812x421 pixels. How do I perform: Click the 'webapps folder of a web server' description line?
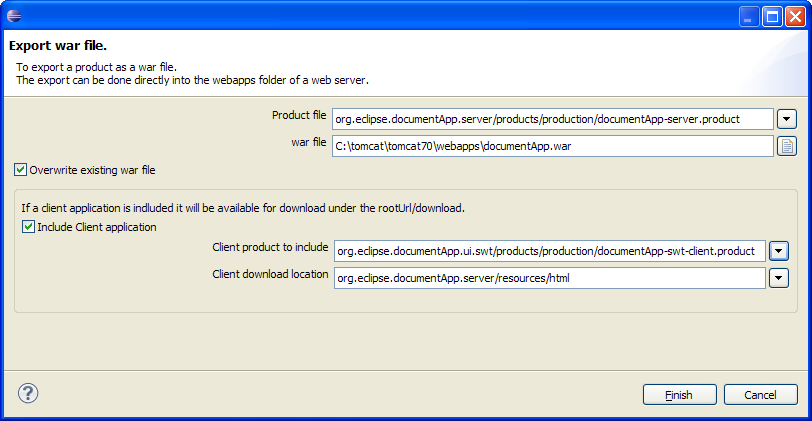click(x=192, y=80)
